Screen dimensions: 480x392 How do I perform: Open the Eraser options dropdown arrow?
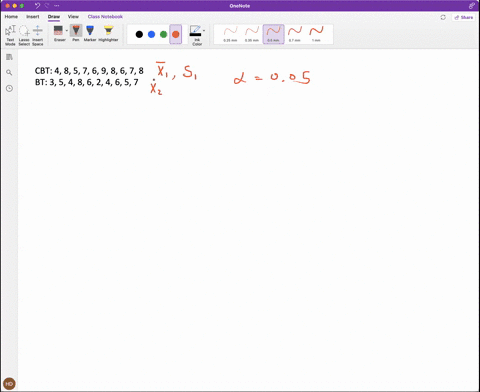(x=67, y=31)
